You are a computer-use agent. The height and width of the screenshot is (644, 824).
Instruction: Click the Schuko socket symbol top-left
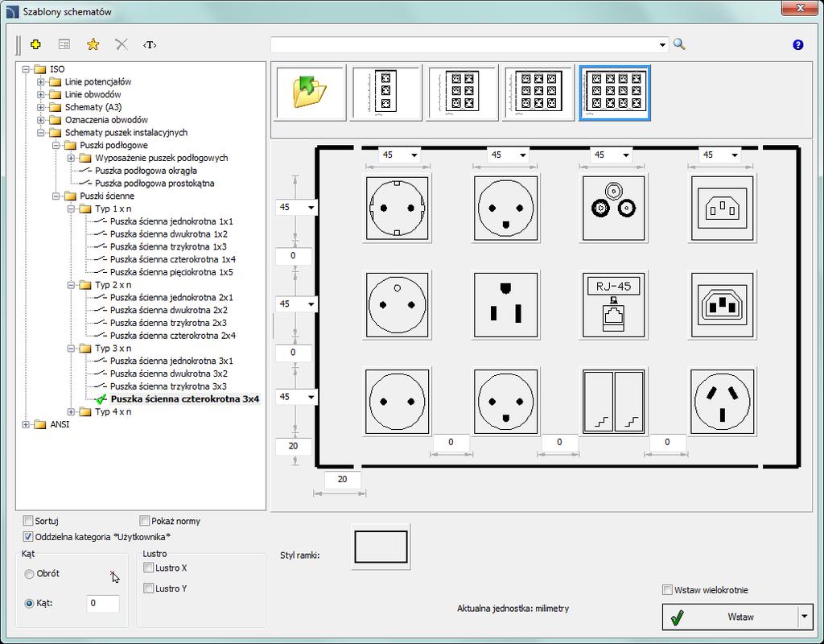tap(398, 208)
